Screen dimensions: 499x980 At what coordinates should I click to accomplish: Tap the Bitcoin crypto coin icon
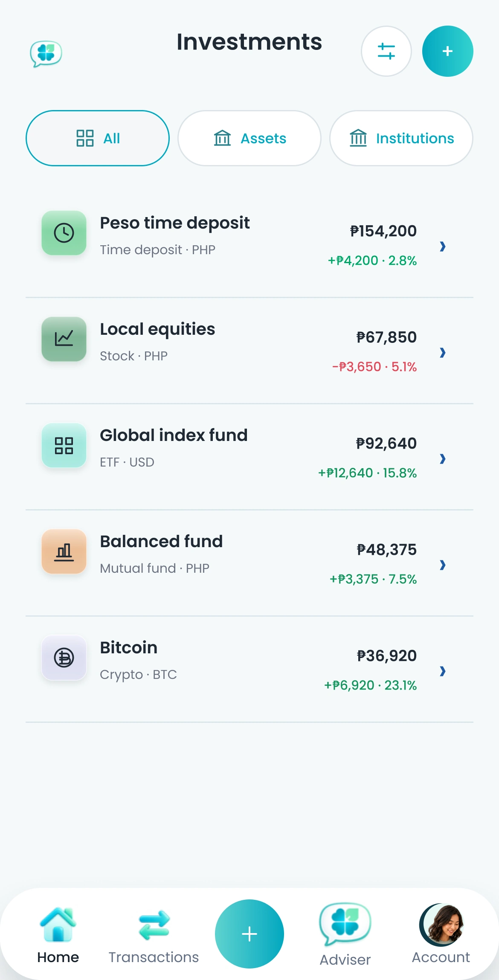point(64,658)
